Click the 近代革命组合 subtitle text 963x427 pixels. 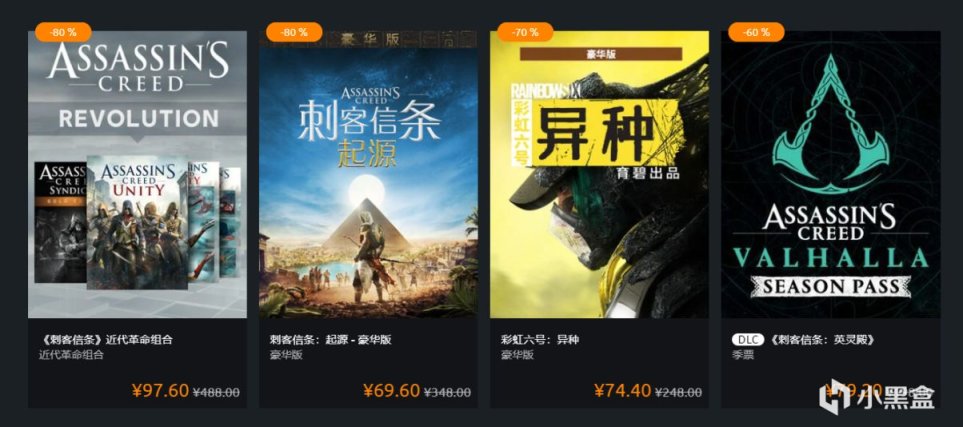71,355
